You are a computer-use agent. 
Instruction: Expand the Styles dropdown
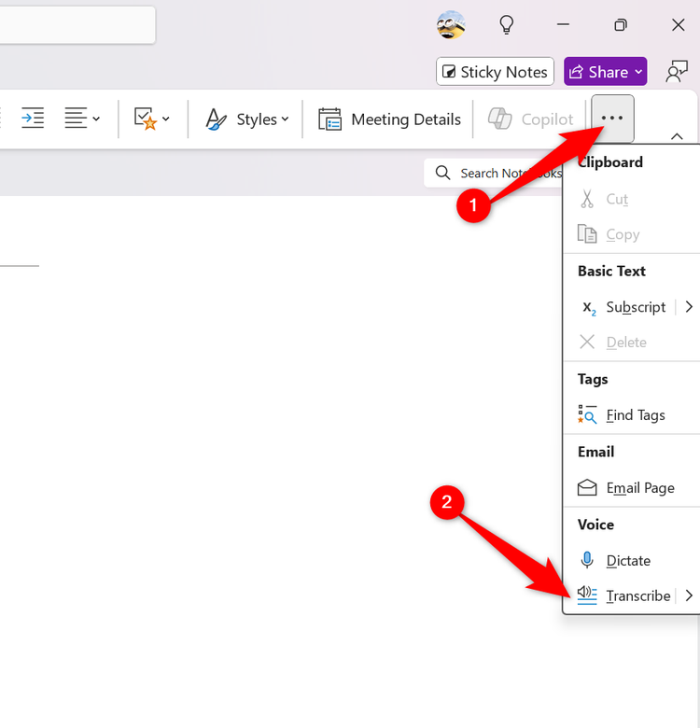pos(247,119)
